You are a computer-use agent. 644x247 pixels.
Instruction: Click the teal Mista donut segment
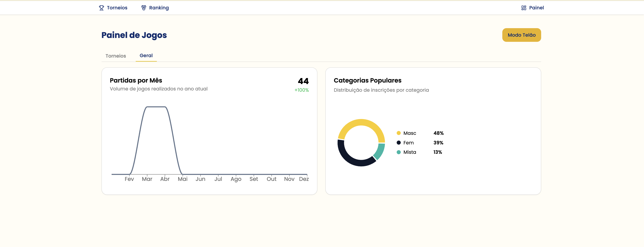click(380, 151)
